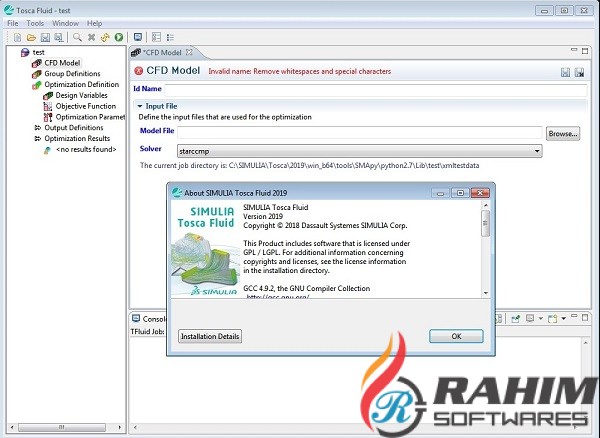Click the Tosca Fluid icon in the About title bar
The image size is (600, 438).
(176, 192)
